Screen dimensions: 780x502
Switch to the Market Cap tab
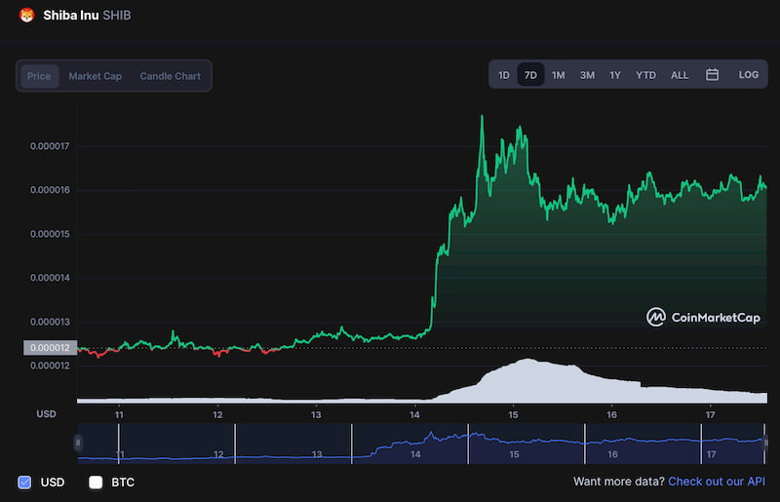click(x=95, y=76)
